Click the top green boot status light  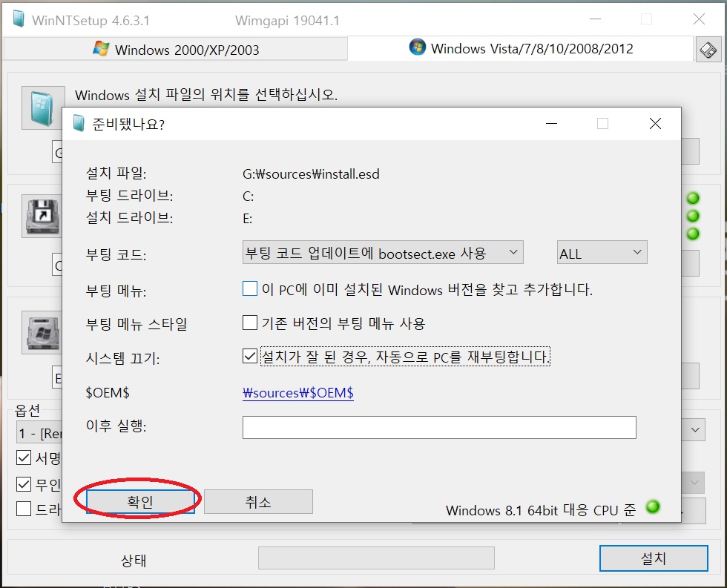tap(693, 198)
